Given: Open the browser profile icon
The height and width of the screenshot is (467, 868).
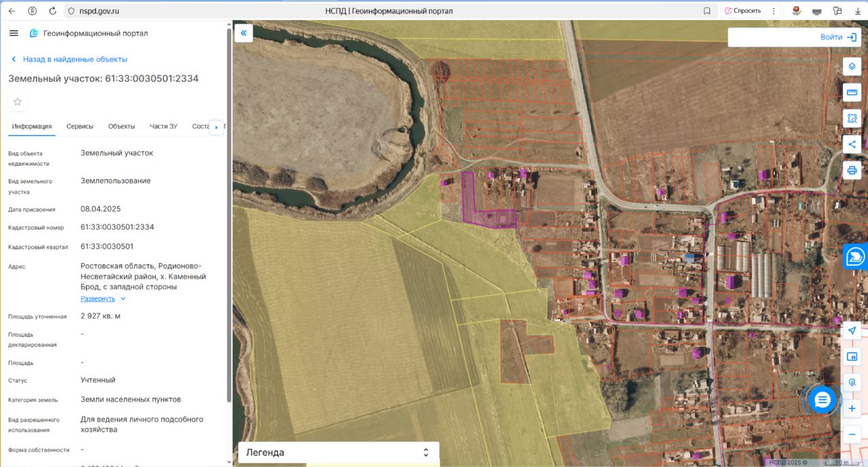Looking at the screenshot, I should tap(33, 11).
